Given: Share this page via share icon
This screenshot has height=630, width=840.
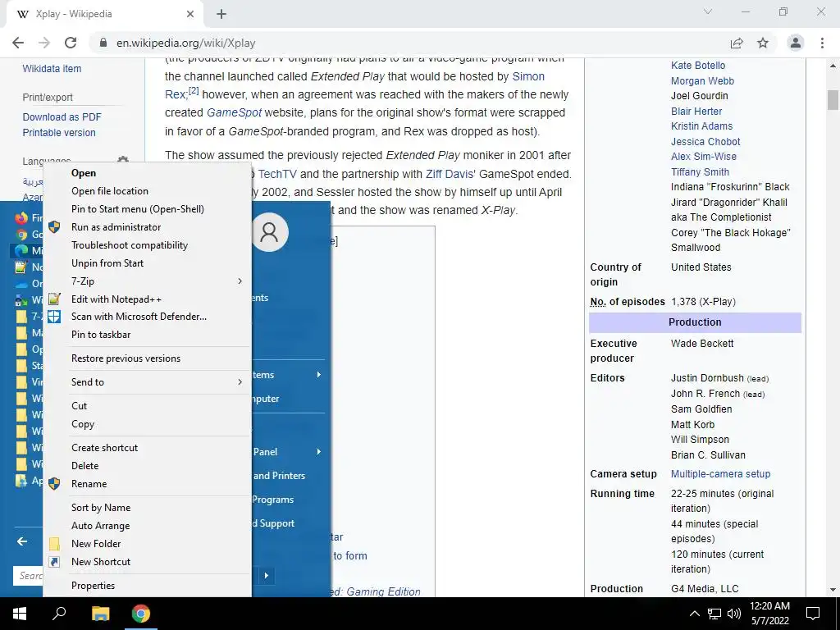Looking at the screenshot, I should point(737,43).
